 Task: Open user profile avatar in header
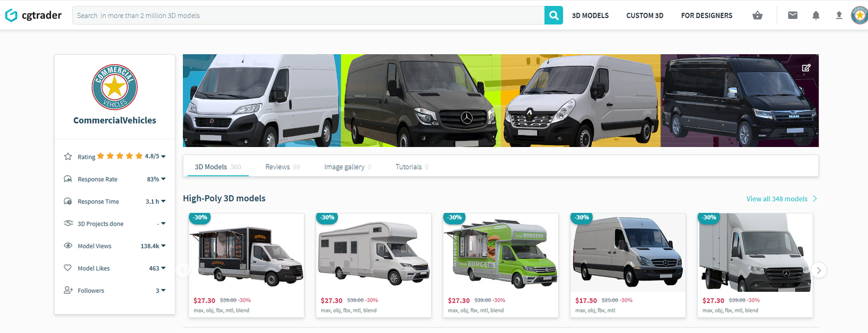pos(860,15)
